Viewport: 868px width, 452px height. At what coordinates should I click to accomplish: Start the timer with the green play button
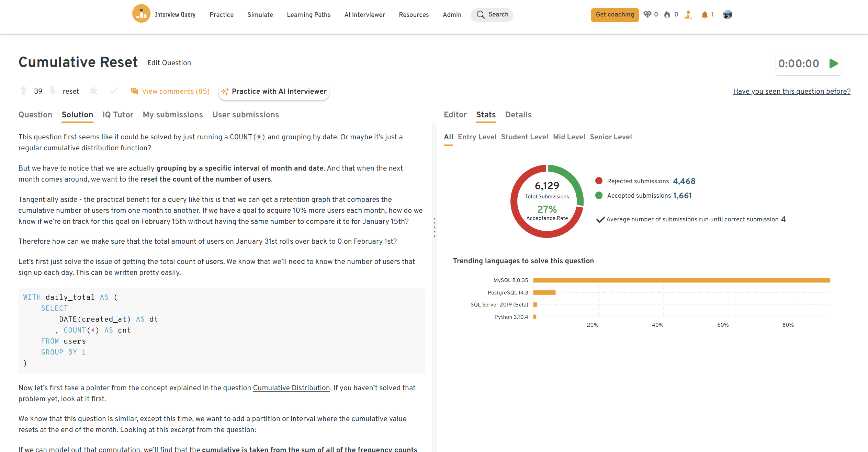[834, 63]
